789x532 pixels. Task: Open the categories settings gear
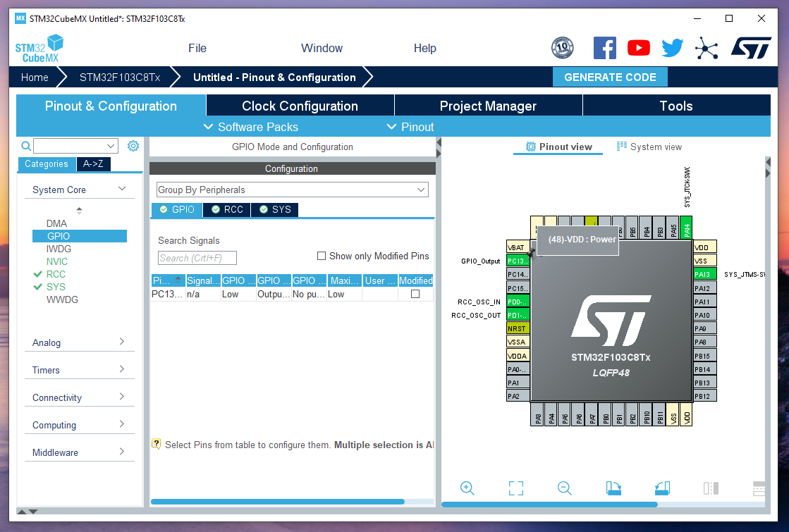(x=133, y=146)
